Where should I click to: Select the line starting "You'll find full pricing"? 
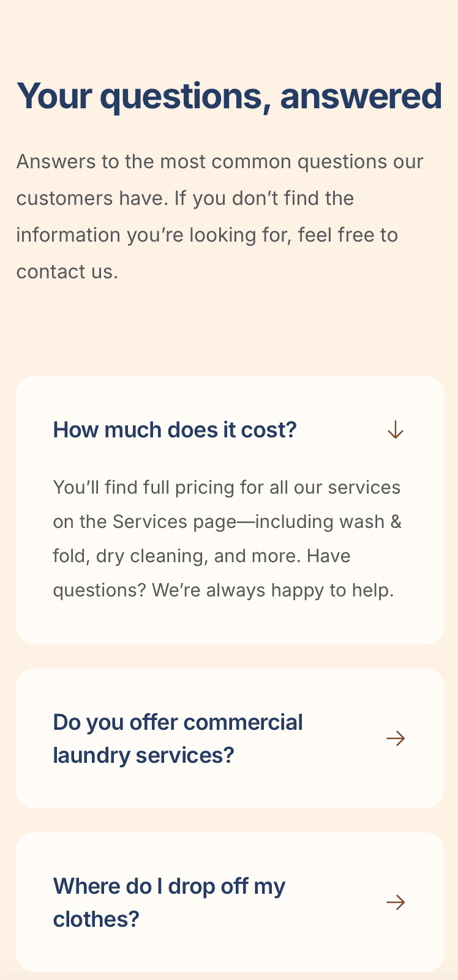(227, 488)
